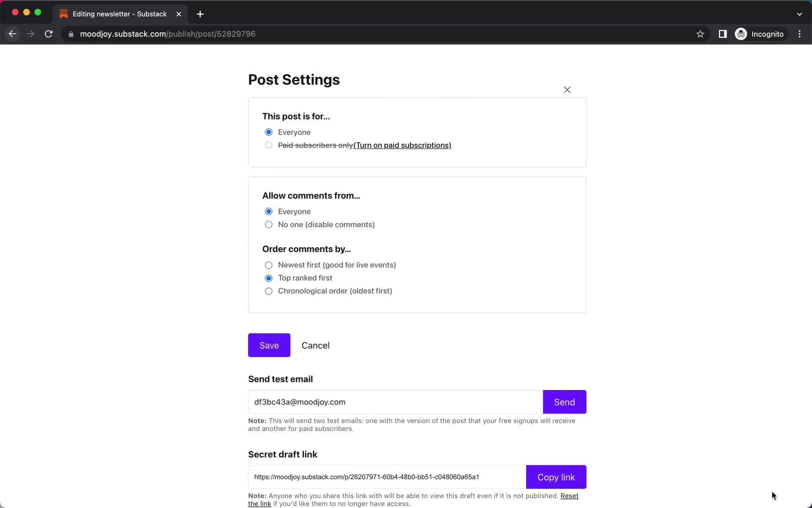The height and width of the screenshot is (508, 812).
Task: Click the browser extensions/puzzle icon area
Action: click(x=723, y=34)
